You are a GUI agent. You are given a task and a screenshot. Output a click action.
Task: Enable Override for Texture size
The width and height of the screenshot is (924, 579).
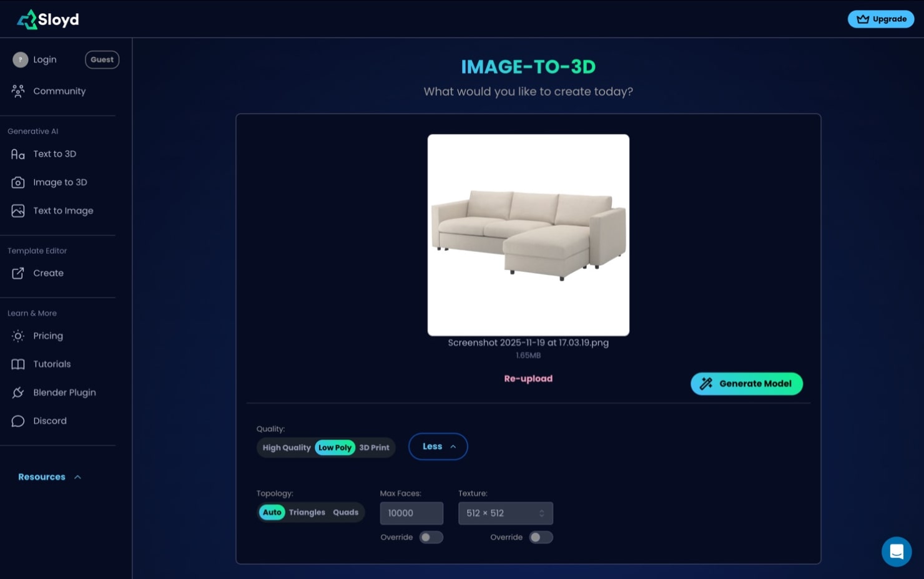coord(541,537)
